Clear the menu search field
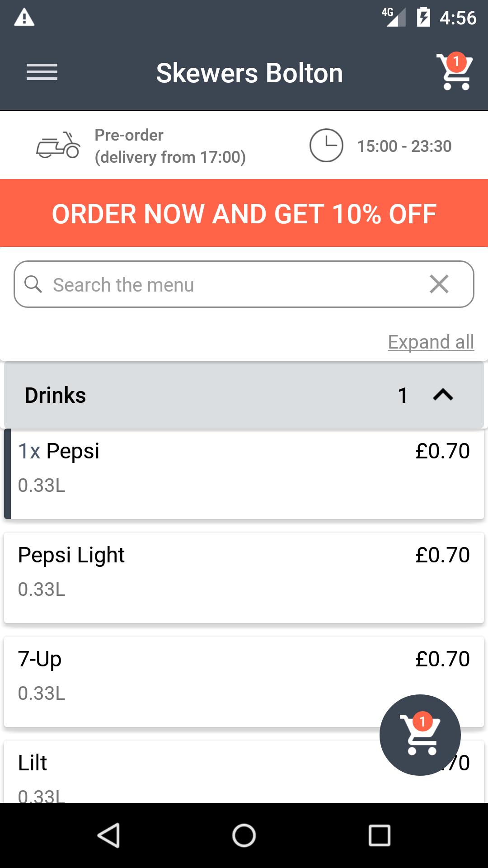The height and width of the screenshot is (868, 488). point(439,284)
